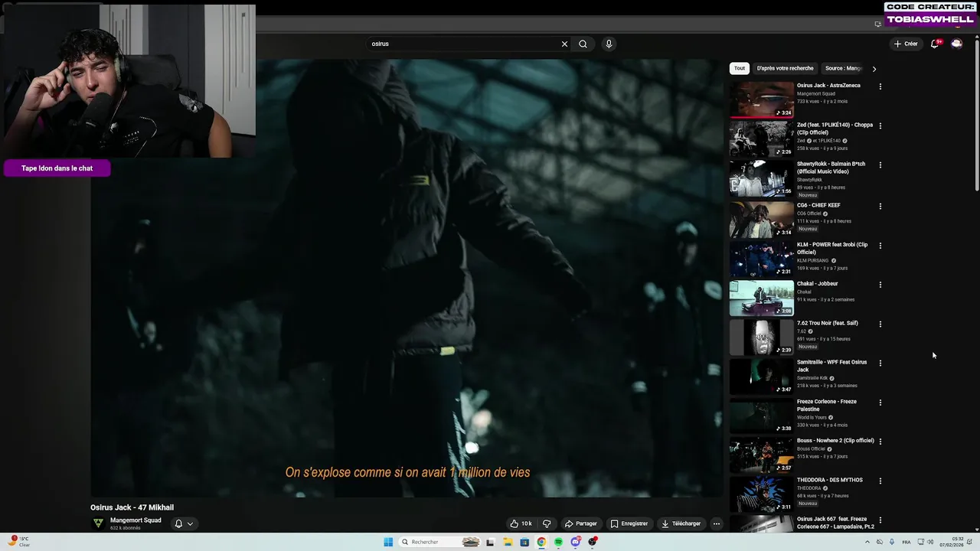This screenshot has height=551, width=980.
Task: Open Osirus Jack 667 Lampadaire Pt.2 title
Action: coord(835,523)
